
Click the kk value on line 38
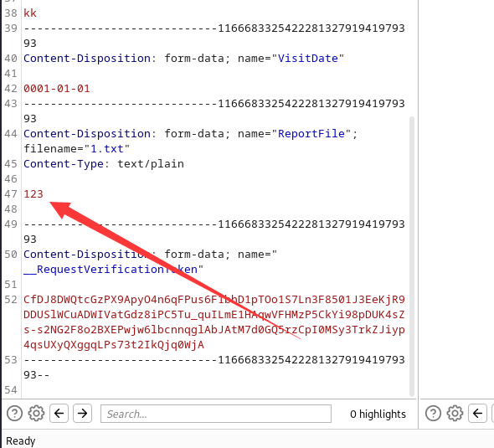(30, 13)
